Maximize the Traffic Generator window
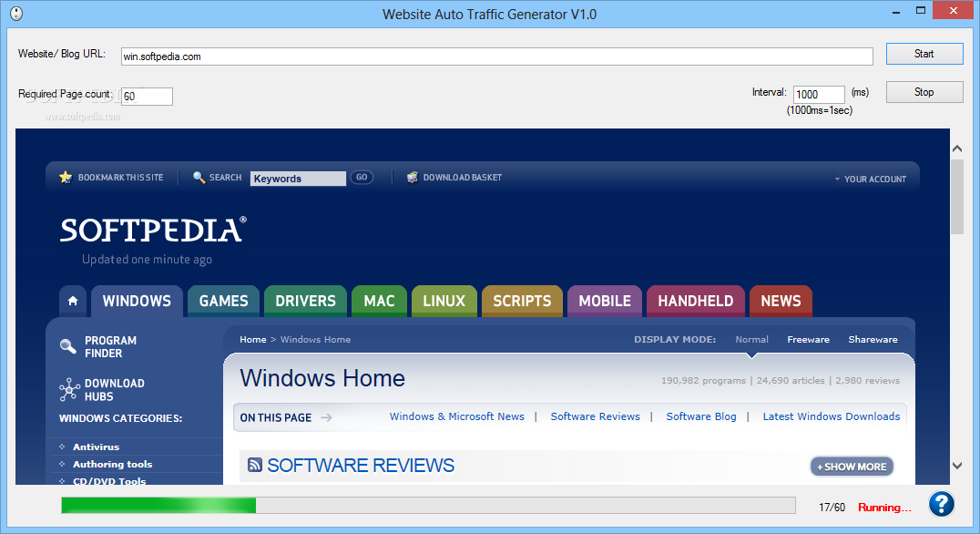This screenshot has width=980, height=534. tap(920, 11)
